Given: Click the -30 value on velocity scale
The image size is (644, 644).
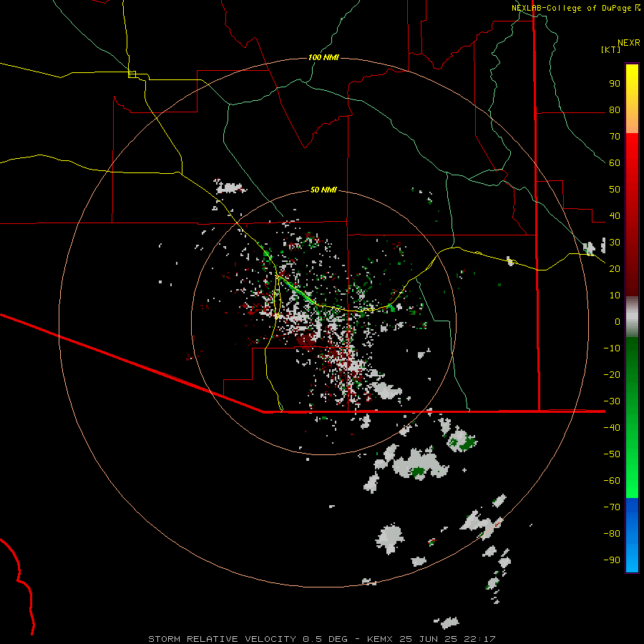Looking at the screenshot, I should pyautogui.click(x=612, y=401).
